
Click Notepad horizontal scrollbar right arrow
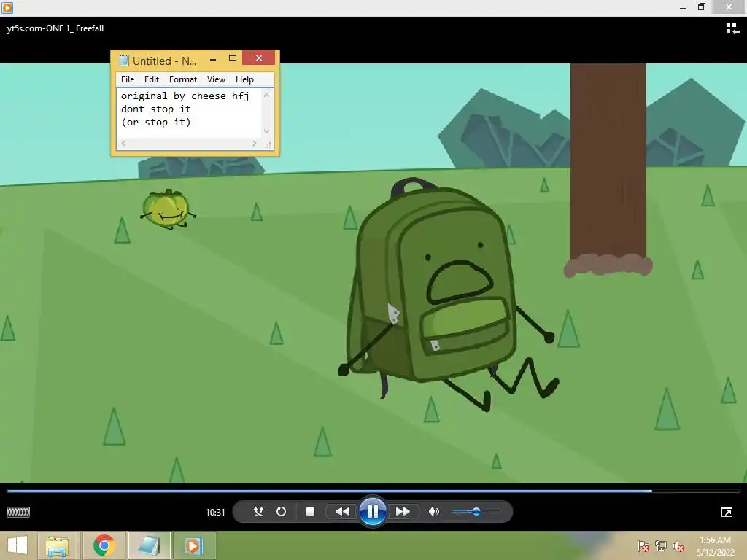click(255, 144)
